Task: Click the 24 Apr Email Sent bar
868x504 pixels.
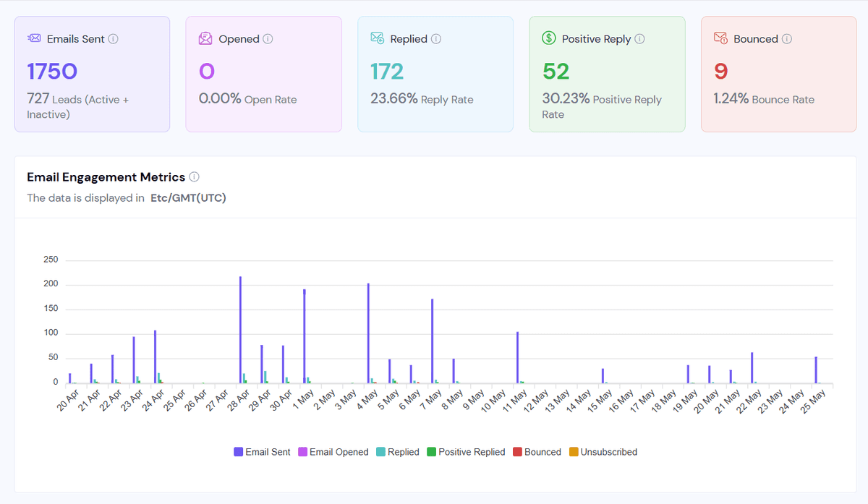Action: (x=155, y=357)
